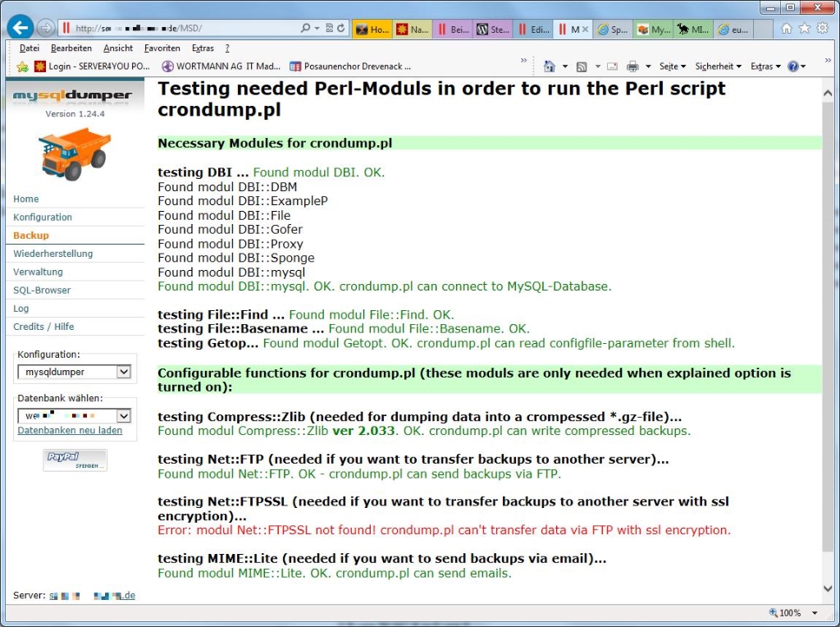This screenshot has width=840, height=627.
Task: Open browser settings via the gear icon
Action: (x=822, y=27)
